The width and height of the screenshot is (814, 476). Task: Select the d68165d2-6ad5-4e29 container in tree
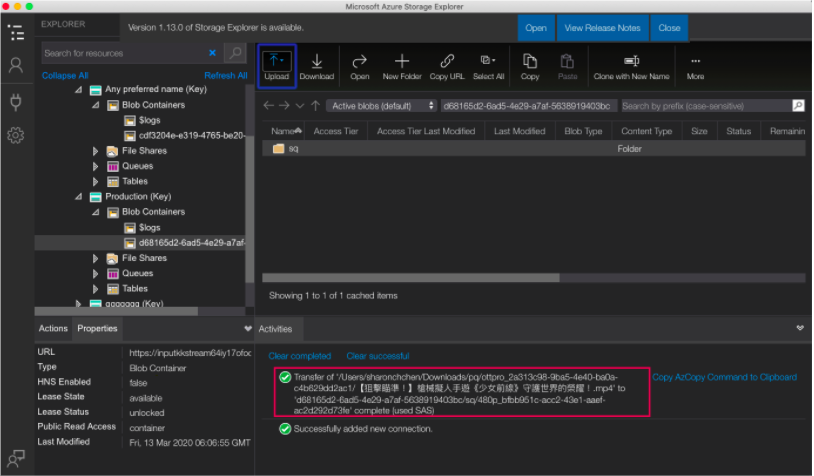184,242
